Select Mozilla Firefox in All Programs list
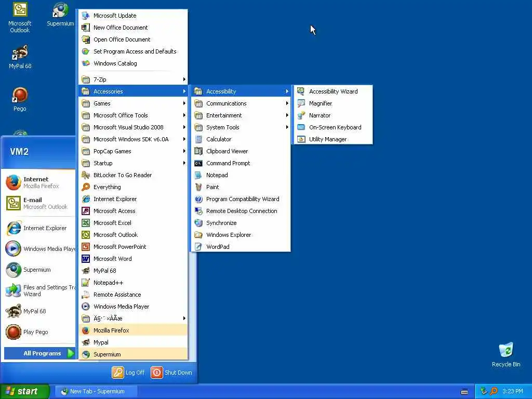Screen dimensions: 532x399 133,330
